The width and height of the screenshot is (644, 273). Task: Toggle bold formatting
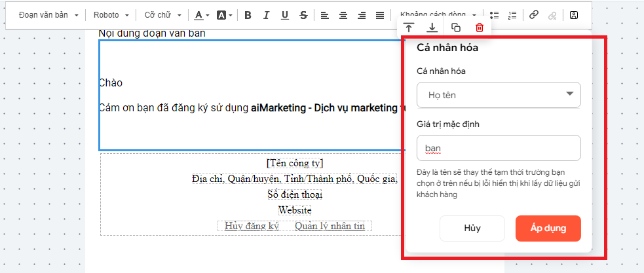coord(248,15)
